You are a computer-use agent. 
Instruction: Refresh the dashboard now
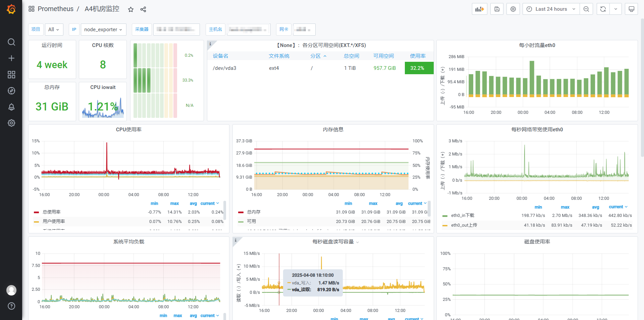pyautogui.click(x=603, y=9)
